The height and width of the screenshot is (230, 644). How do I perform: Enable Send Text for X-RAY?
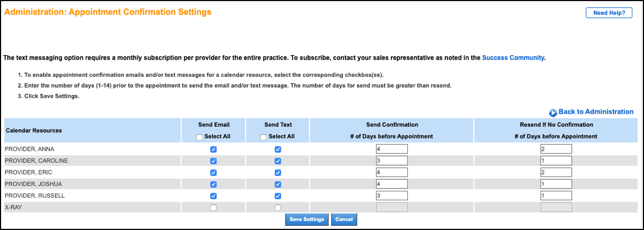278,208
